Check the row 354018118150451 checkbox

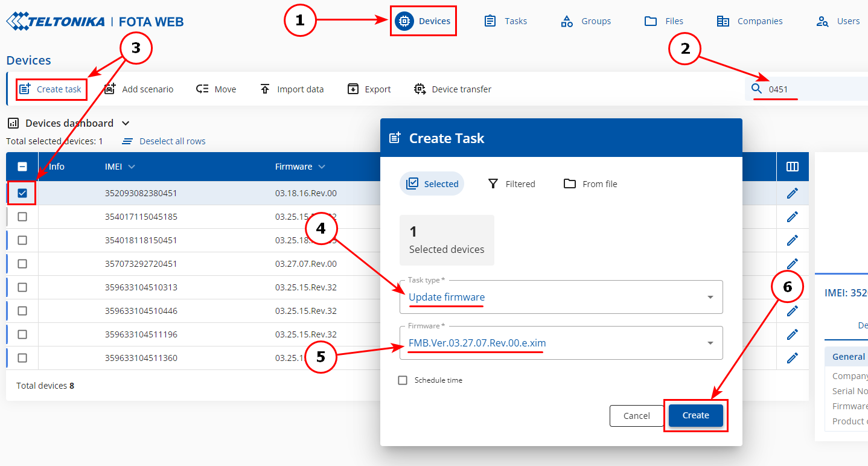tap(22, 240)
